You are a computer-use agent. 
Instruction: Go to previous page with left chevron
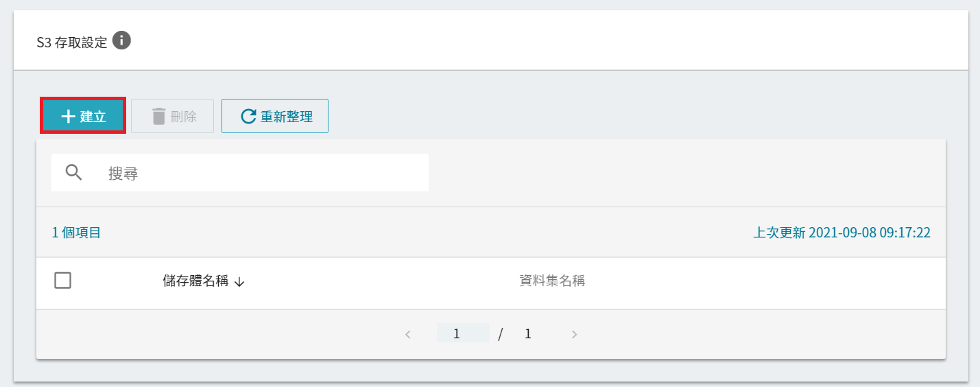(x=408, y=335)
